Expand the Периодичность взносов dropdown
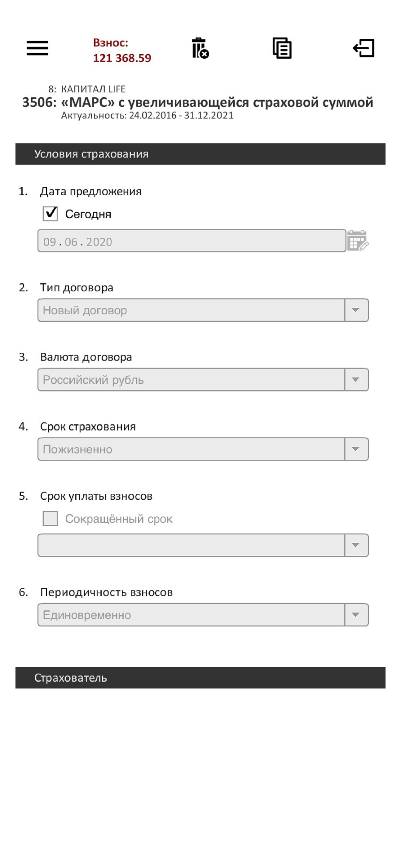Viewport: 401px width, 868px height. pos(356,615)
